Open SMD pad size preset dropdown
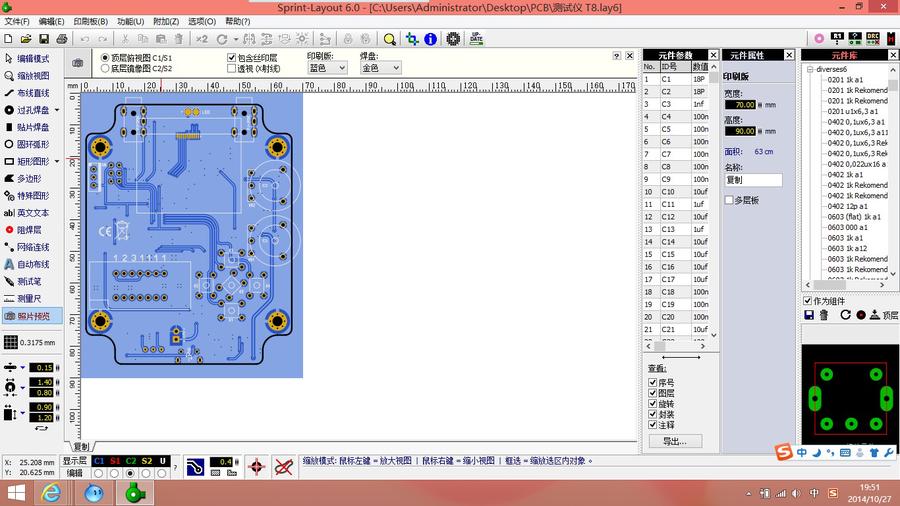 (23, 412)
